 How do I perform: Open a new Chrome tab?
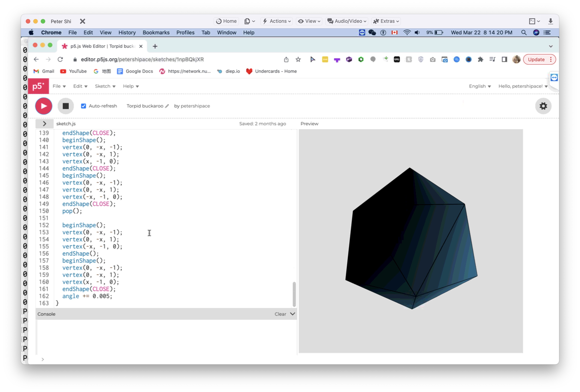click(155, 46)
